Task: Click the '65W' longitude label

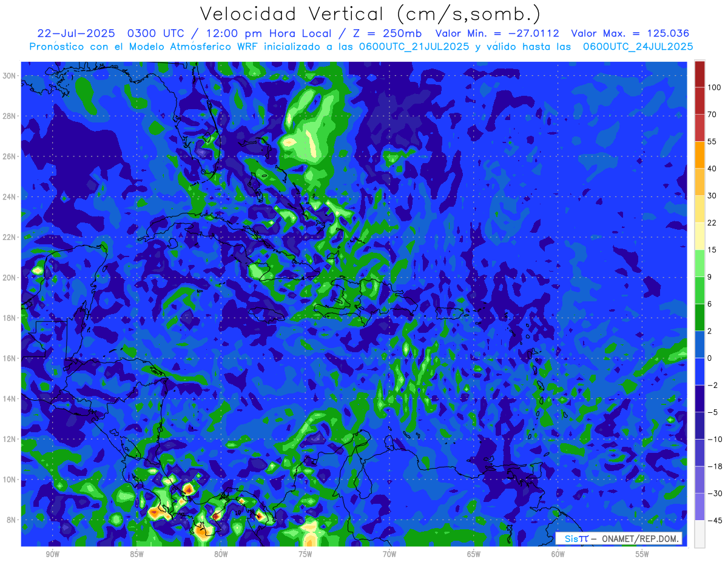Action: click(x=474, y=554)
